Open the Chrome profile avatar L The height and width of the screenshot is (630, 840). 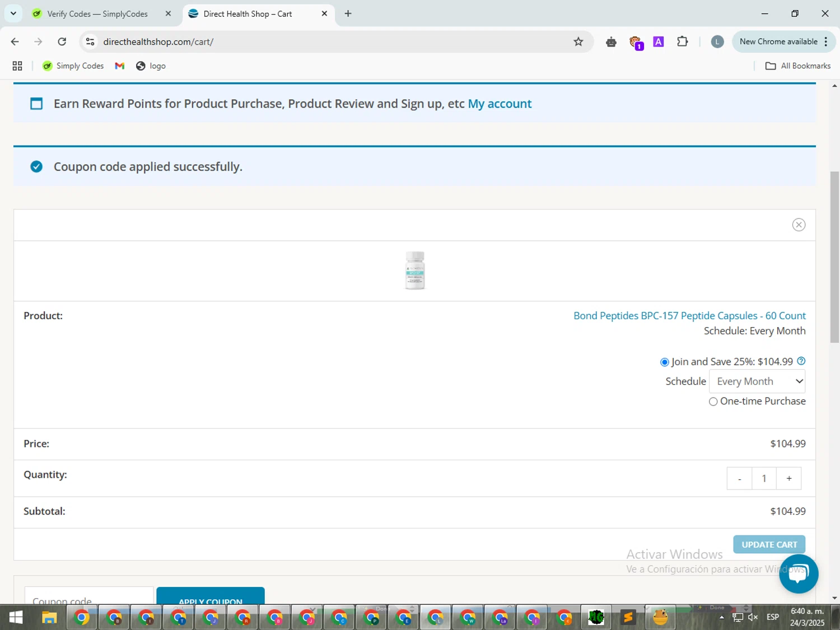717,41
